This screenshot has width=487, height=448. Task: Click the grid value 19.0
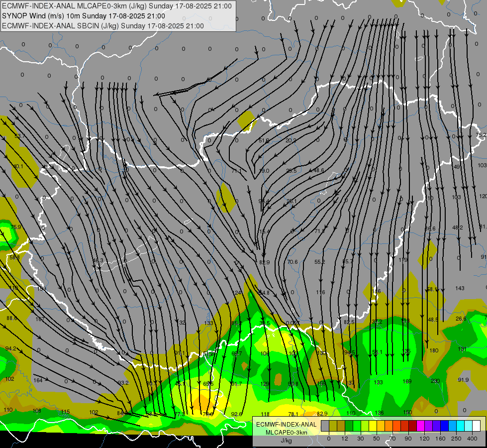click(x=264, y=171)
